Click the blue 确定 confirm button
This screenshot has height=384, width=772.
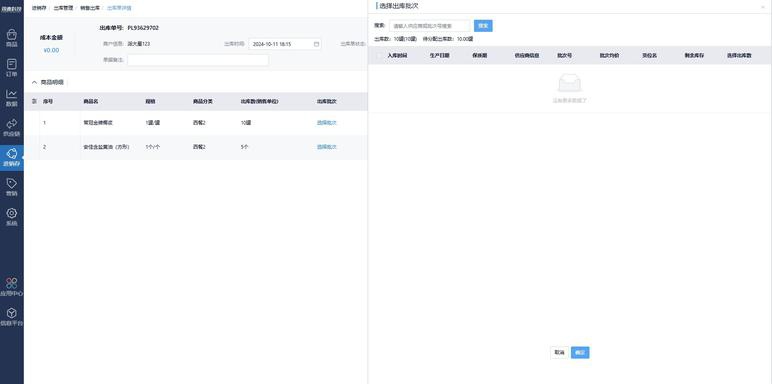(x=580, y=352)
